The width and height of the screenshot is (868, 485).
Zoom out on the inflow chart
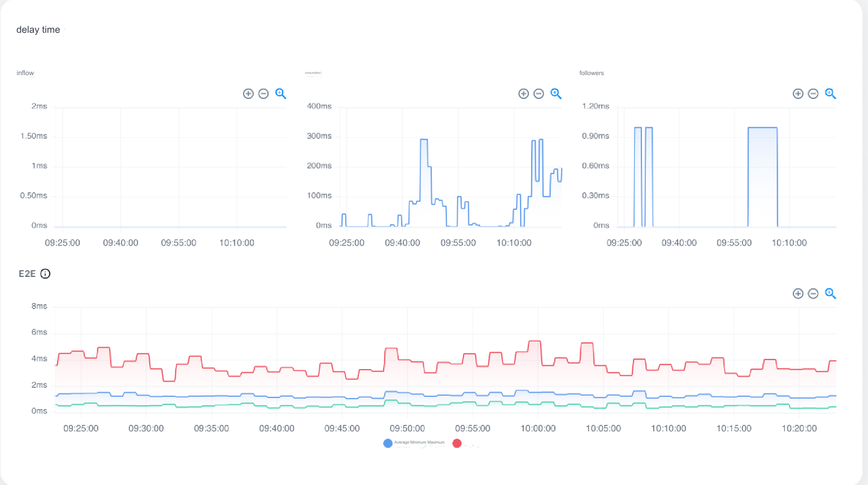point(263,93)
